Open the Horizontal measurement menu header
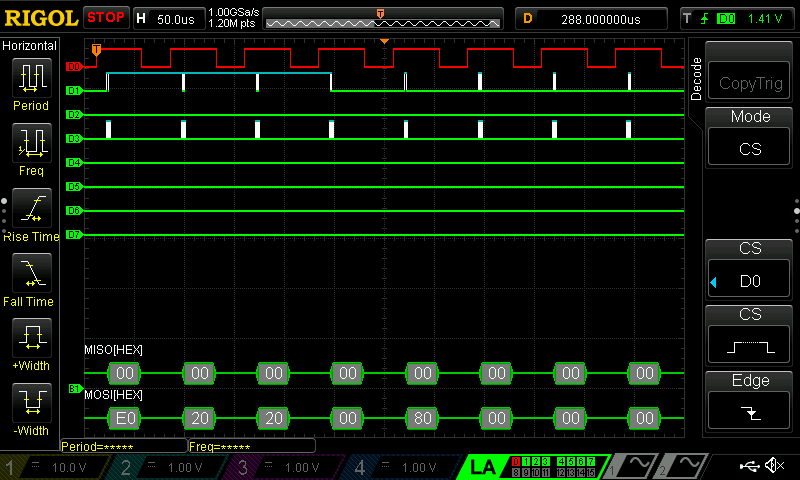800x480 pixels. coord(30,46)
